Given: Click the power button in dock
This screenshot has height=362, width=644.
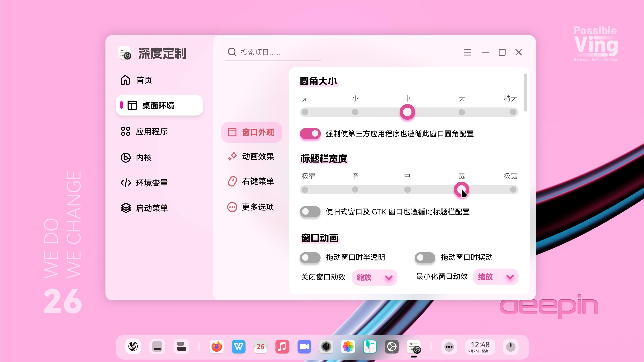Looking at the screenshot, I should (511, 347).
